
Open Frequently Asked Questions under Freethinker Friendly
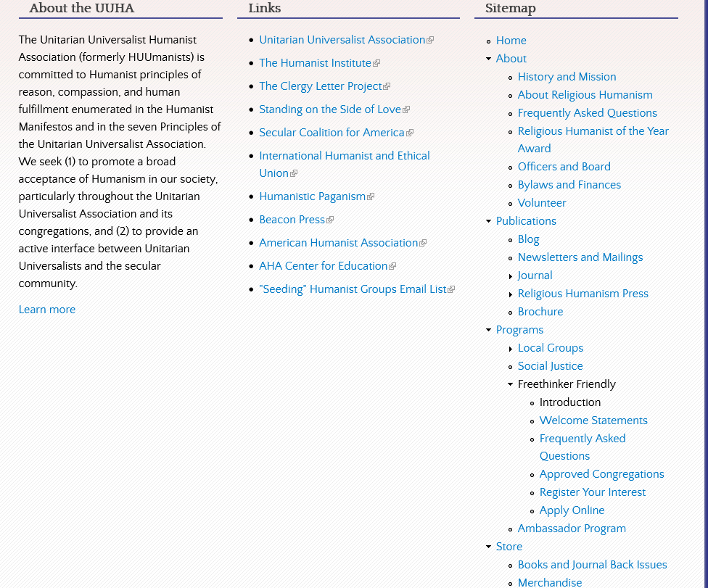coord(583,447)
